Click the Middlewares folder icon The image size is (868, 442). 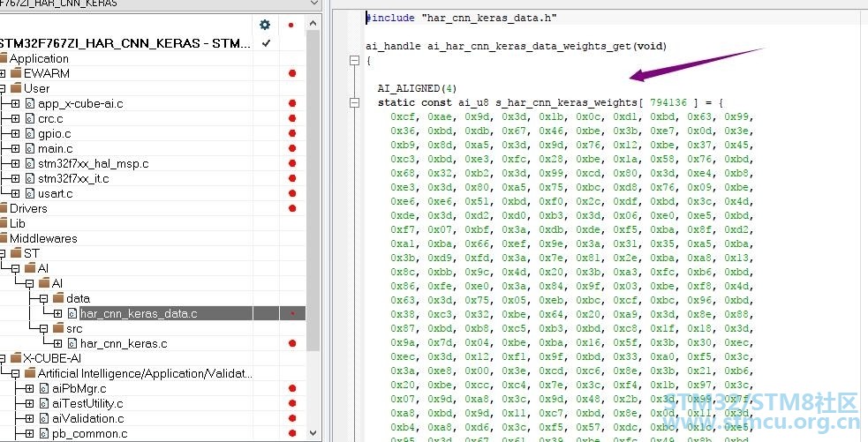tap(4, 238)
